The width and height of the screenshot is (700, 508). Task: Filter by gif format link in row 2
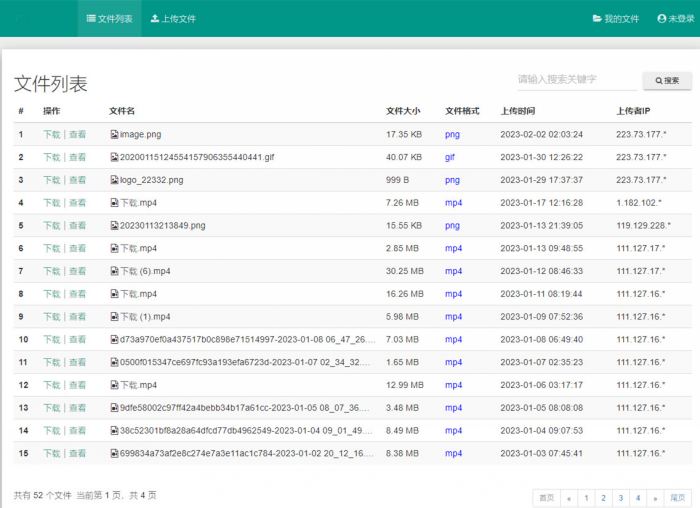pyautogui.click(x=450, y=157)
